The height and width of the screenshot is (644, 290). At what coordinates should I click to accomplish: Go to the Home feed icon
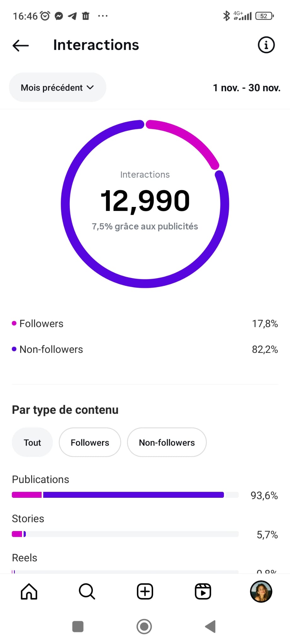click(x=29, y=591)
